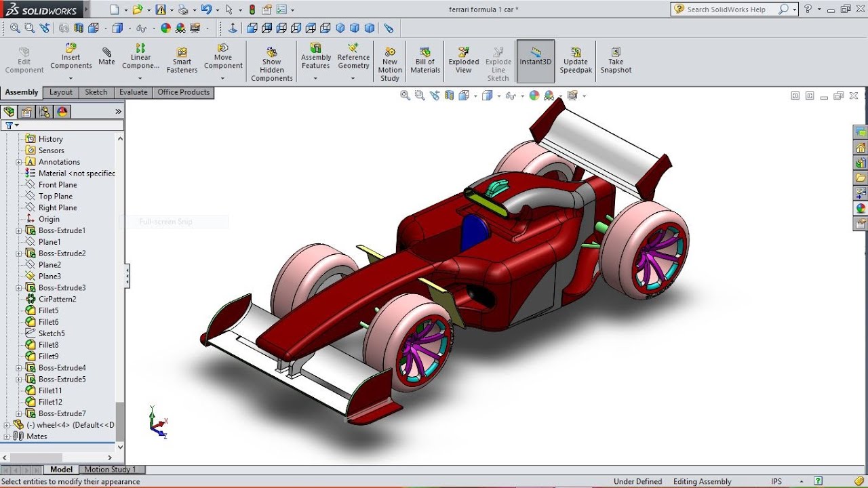Click Show Hidden Components

272,64
